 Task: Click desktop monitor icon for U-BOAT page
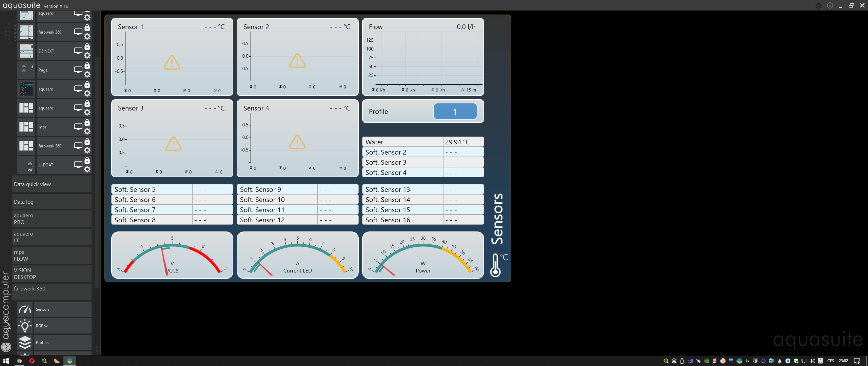[78, 165]
